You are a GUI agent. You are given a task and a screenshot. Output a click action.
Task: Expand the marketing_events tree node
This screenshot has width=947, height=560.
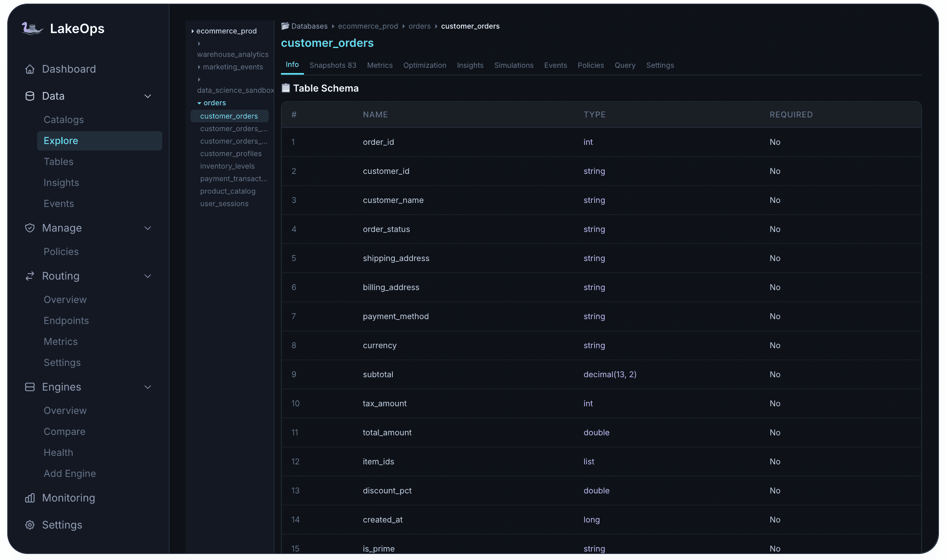click(199, 67)
